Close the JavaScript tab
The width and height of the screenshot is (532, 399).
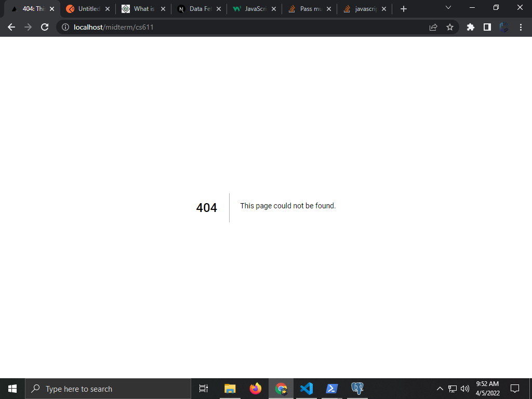pos(274,9)
